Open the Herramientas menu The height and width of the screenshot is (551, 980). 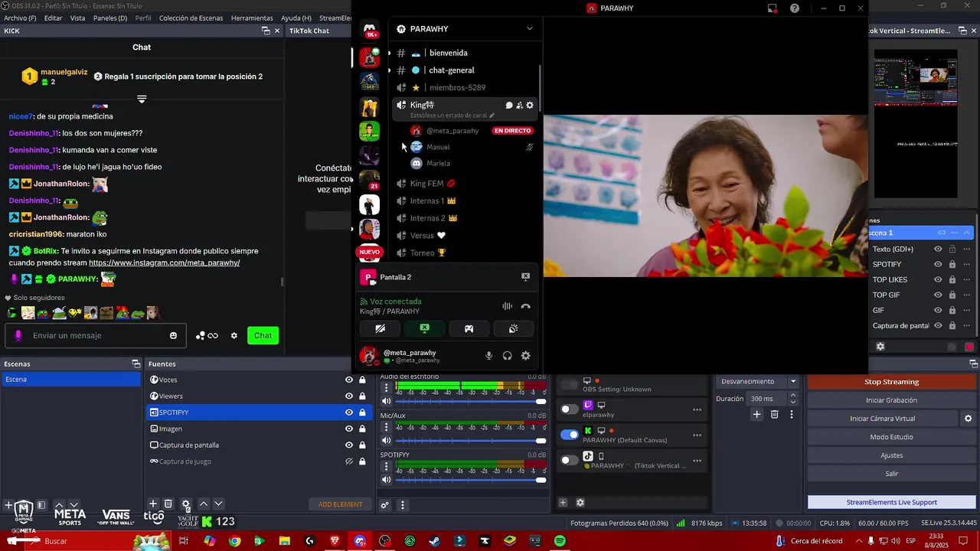(x=252, y=18)
